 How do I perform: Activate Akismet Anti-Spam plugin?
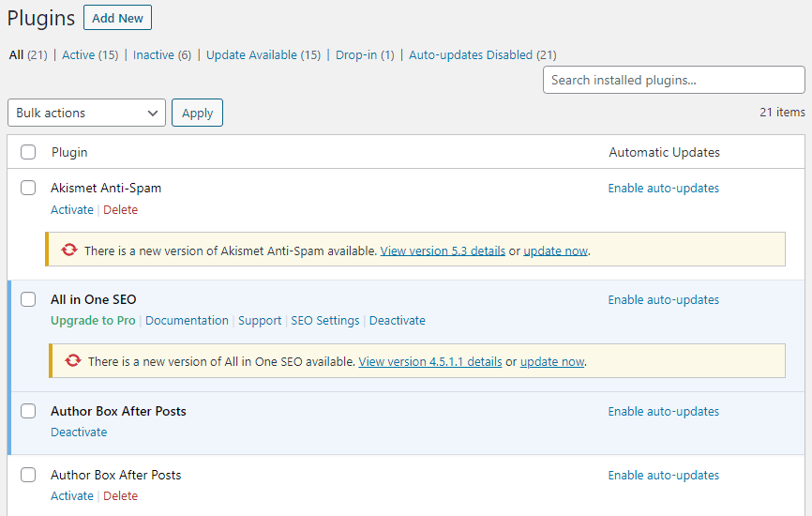[72, 210]
